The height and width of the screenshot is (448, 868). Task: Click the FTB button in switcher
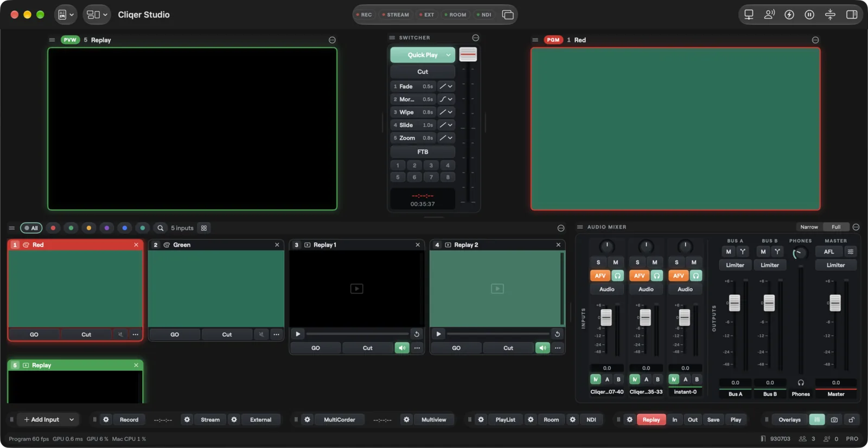point(423,152)
